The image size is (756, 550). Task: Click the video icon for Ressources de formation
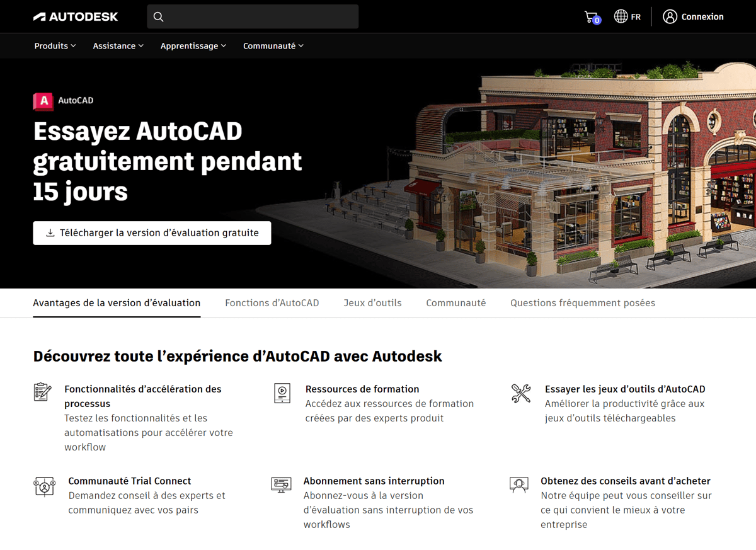[x=282, y=392]
